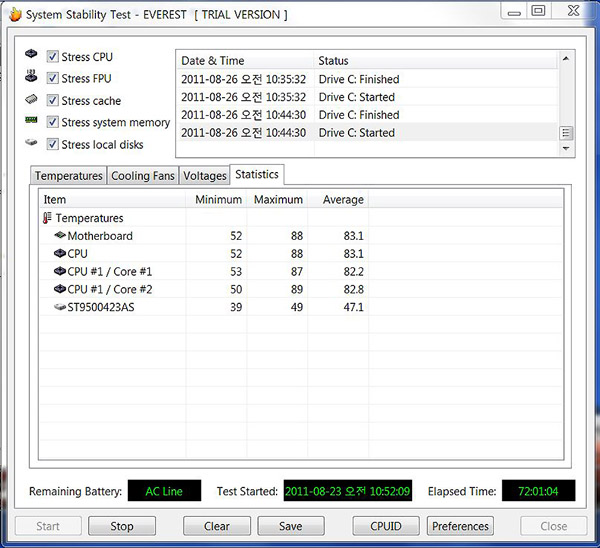Click the cache chip icon beside Stress cache
600x548 pixels.
pyautogui.click(x=31, y=99)
